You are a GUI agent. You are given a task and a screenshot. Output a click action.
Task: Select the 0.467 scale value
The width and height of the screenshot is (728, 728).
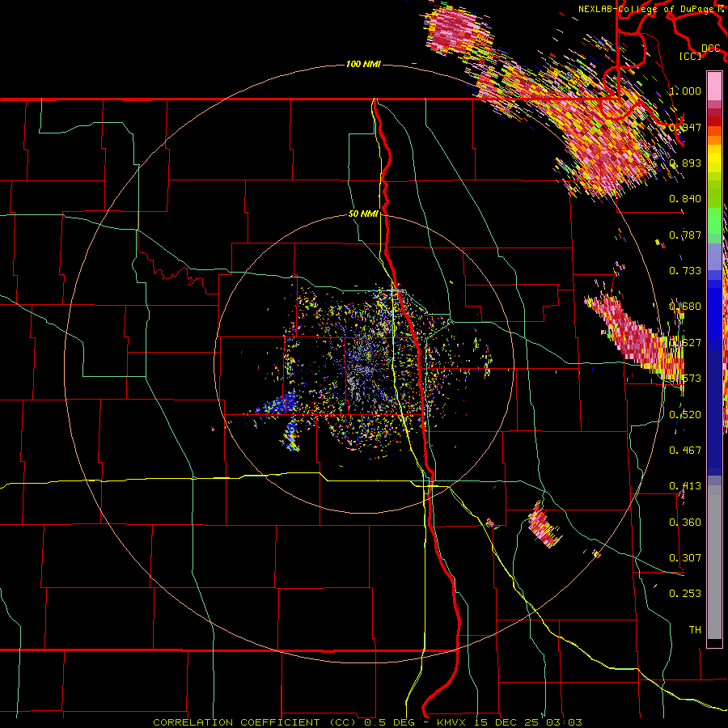(685, 451)
